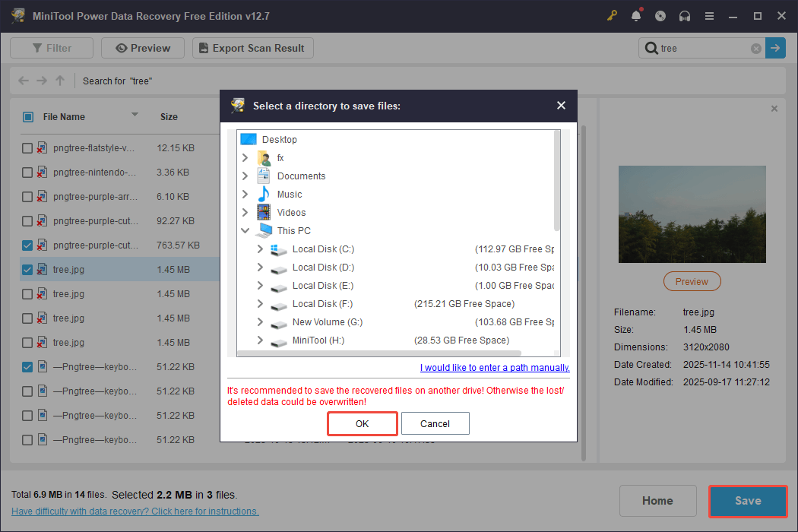Image resolution: width=798 pixels, height=532 pixels.
Task: Check the select-all box in File Name header
Action: 28,116
